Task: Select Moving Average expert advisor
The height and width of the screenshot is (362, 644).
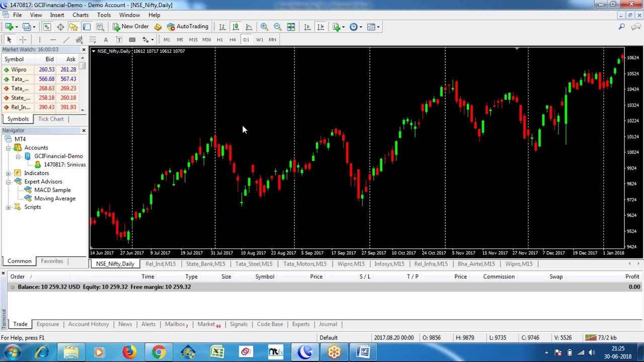Action: pos(55,199)
